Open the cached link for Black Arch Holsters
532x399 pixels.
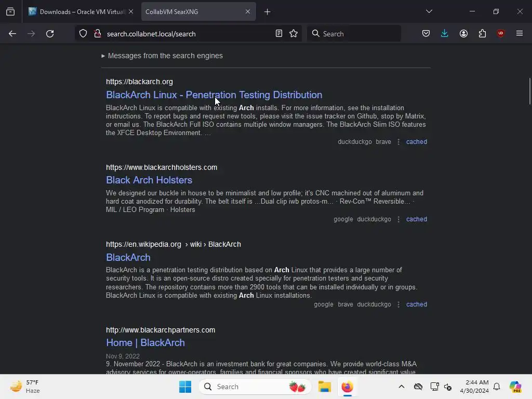pos(417,219)
